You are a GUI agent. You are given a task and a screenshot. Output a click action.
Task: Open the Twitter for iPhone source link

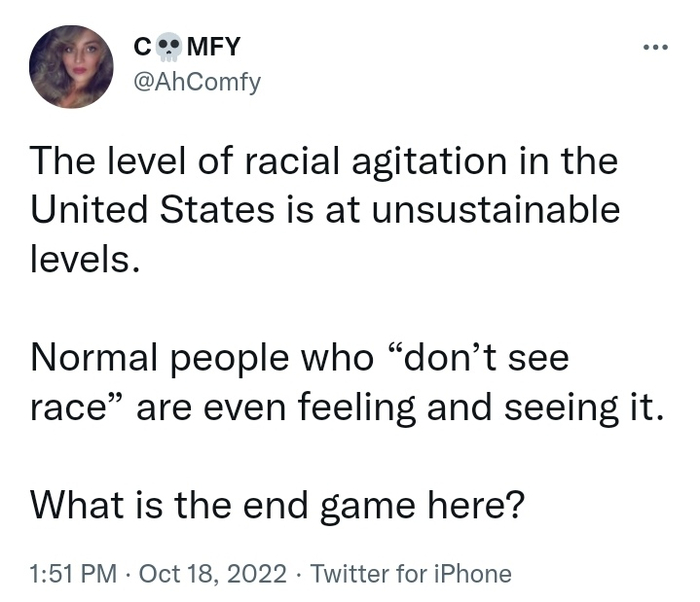[412, 574]
